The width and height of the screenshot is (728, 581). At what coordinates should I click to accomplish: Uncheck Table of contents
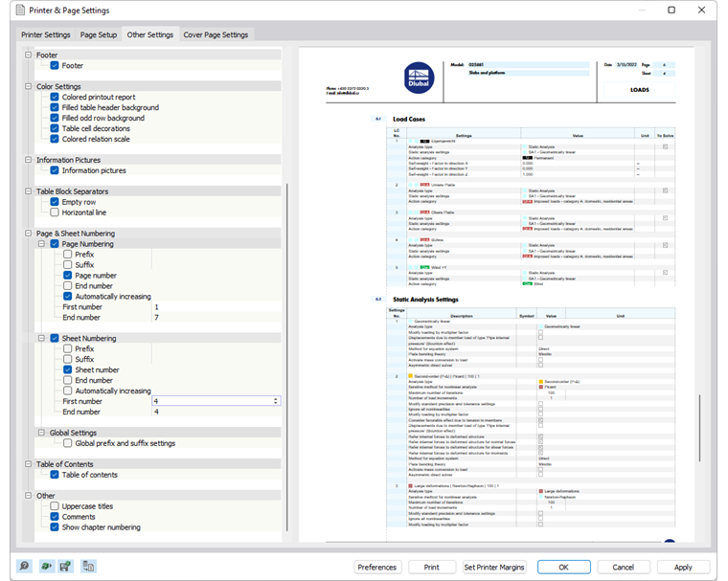(x=55, y=475)
